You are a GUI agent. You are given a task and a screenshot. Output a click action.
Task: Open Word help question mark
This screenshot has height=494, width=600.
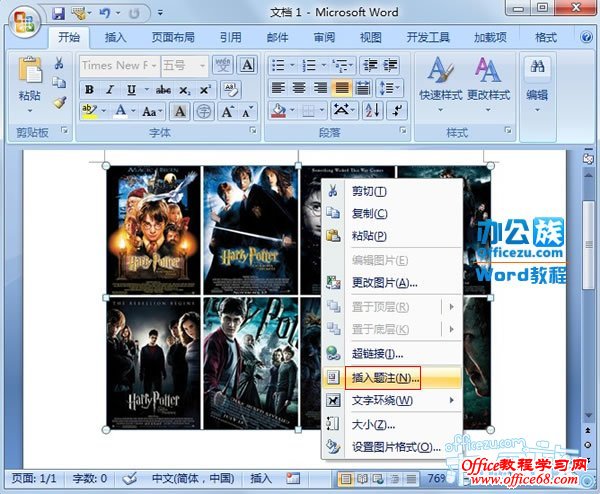[586, 37]
